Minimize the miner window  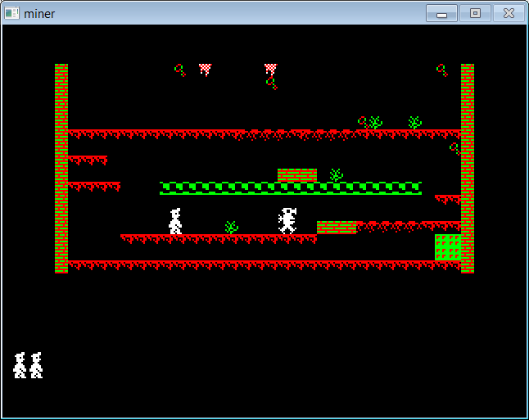click(x=441, y=13)
